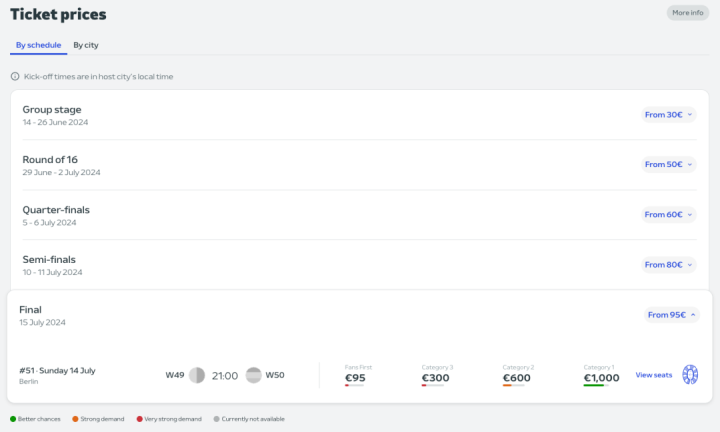Switch to the By city tab
720x432 pixels.
tap(86, 45)
